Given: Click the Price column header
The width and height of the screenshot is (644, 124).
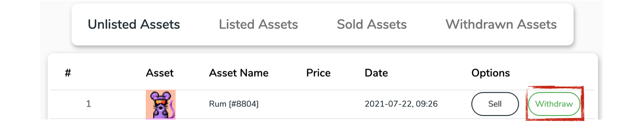Looking at the screenshot, I should 318,73.
